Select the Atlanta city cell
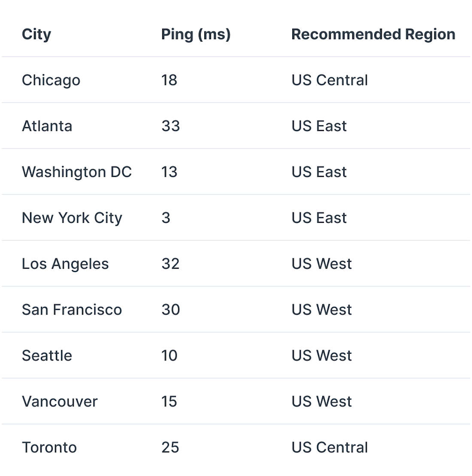The width and height of the screenshot is (472, 476). click(47, 126)
